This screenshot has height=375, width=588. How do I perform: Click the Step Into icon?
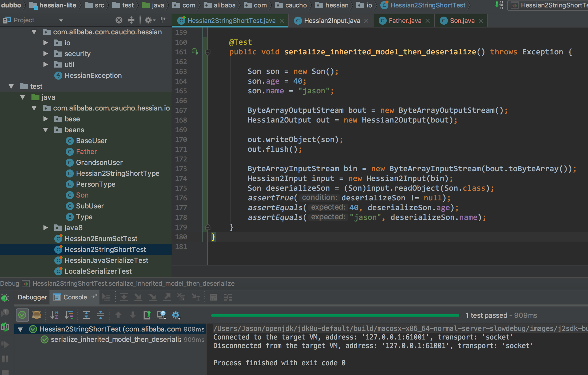point(138,298)
